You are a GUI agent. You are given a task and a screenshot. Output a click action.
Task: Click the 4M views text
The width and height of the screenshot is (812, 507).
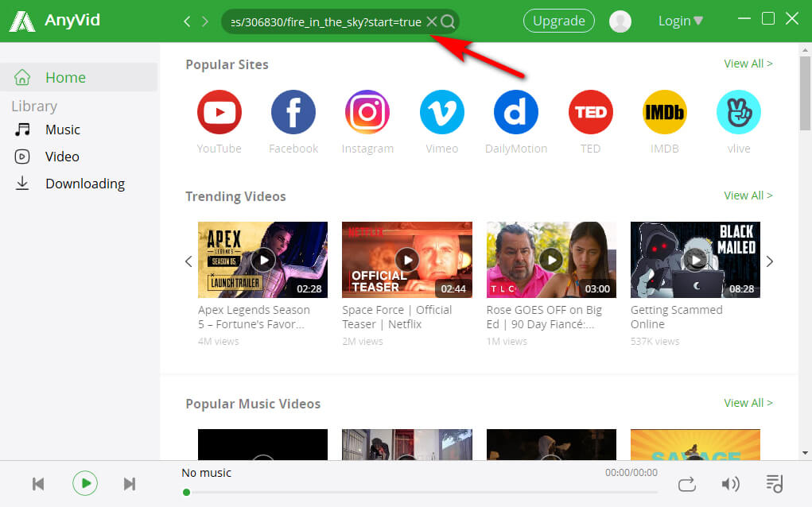(218, 342)
